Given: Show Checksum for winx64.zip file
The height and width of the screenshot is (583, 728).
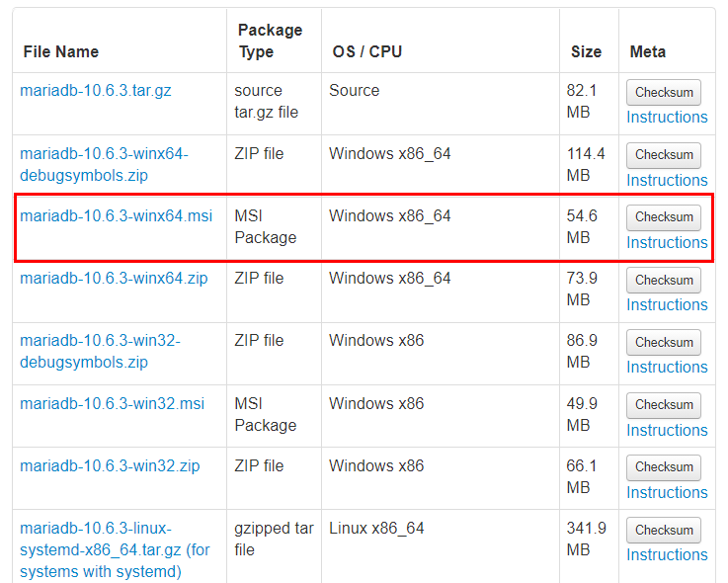Looking at the screenshot, I should click(664, 280).
